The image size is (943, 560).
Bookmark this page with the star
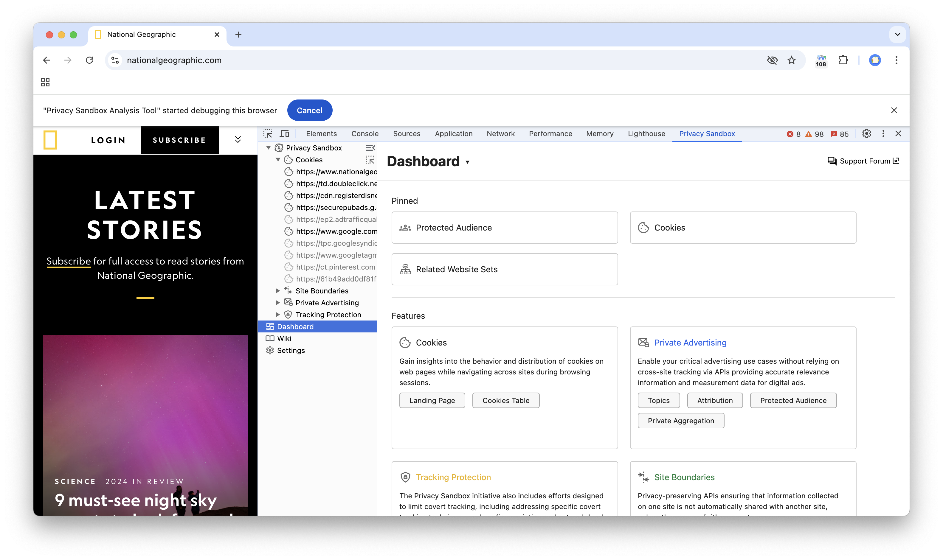tap(791, 60)
